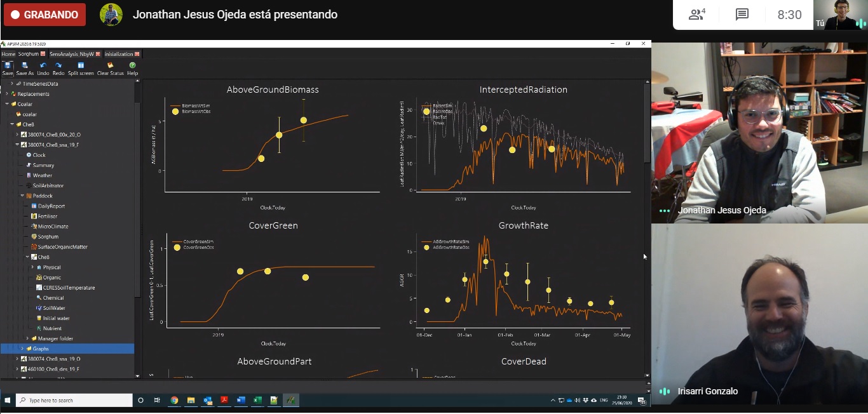The height and width of the screenshot is (414, 868).
Task: Open Word from the taskbar
Action: point(241,400)
